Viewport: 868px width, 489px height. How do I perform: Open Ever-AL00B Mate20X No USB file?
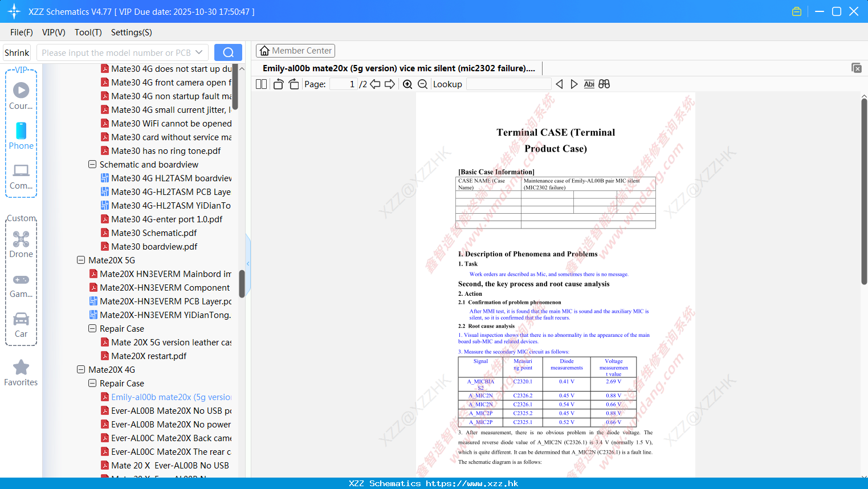tap(166, 410)
